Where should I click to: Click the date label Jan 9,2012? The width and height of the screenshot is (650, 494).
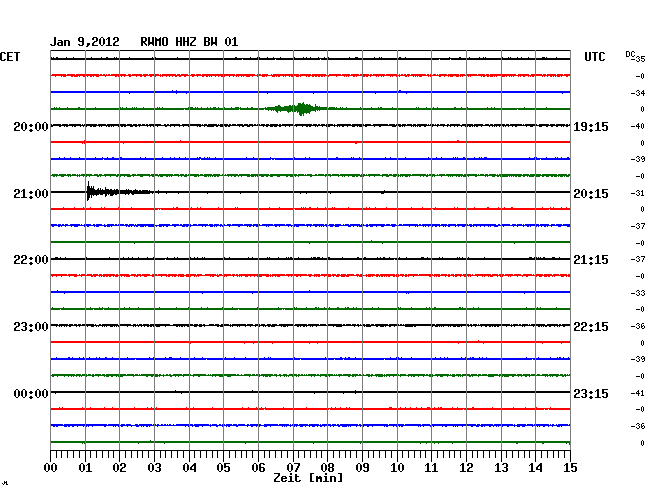pyautogui.click(x=85, y=42)
